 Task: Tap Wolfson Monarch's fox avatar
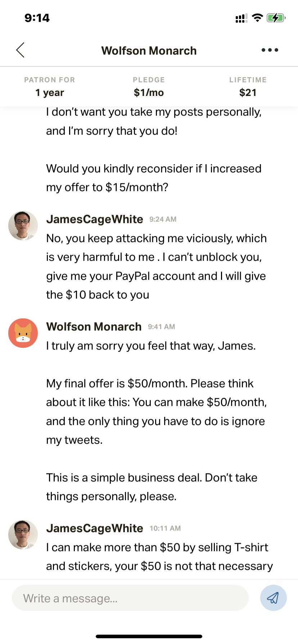click(x=23, y=333)
